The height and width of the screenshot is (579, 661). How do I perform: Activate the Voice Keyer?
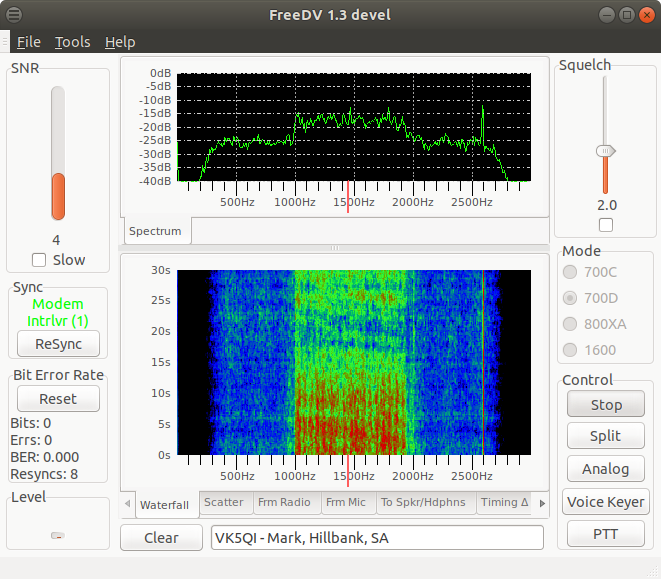606,502
